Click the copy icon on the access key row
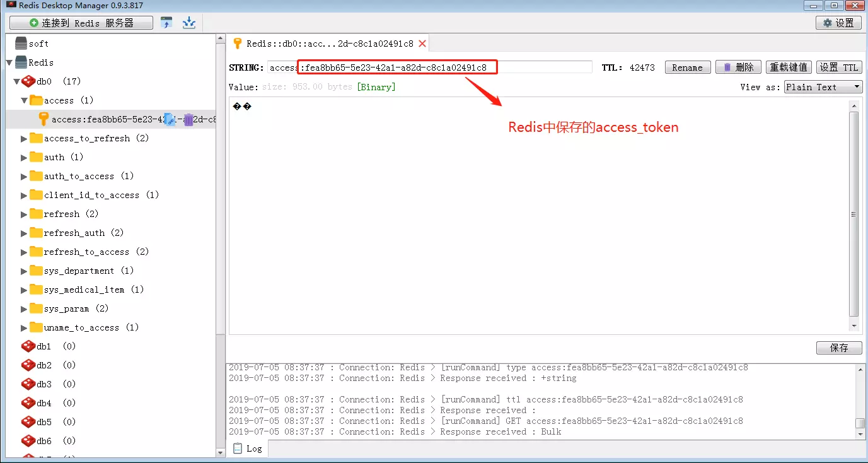Viewport: 868px width, 463px height. (x=170, y=119)
